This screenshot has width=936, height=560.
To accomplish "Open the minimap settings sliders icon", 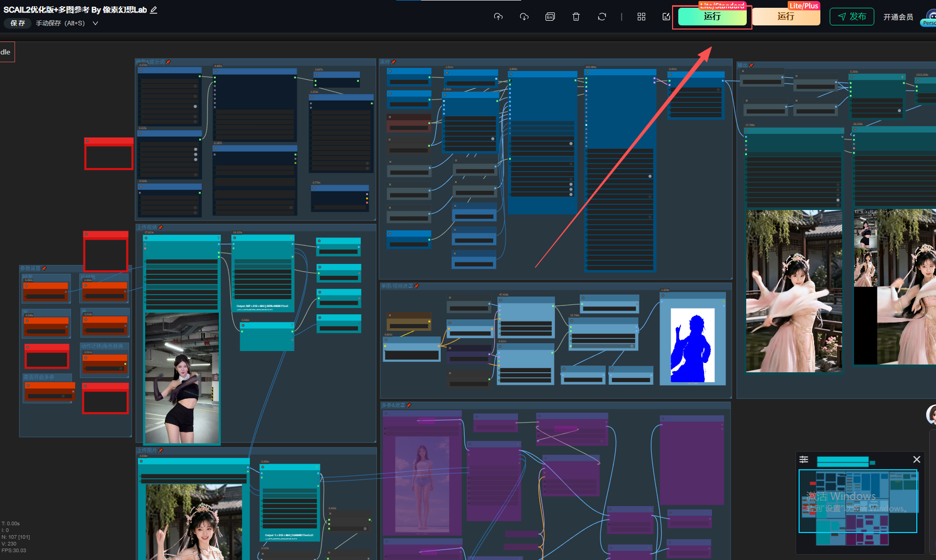I will [x=804, y=459].
